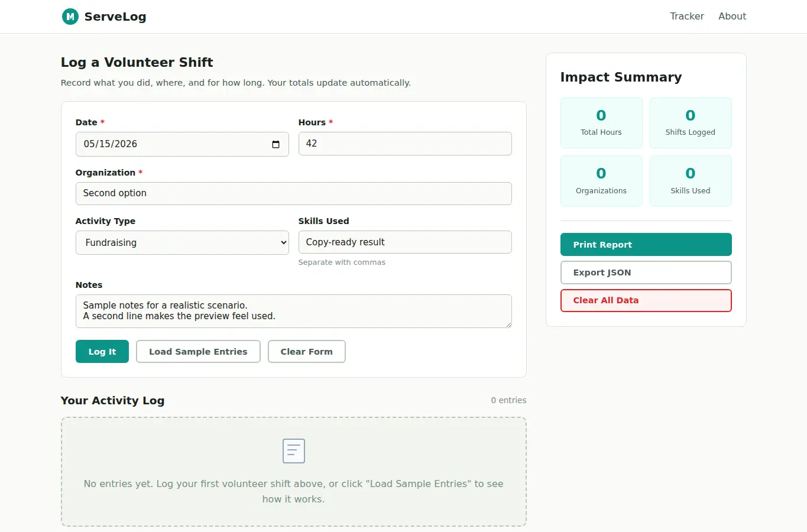Click Load Sample Entries button
This screenshot has height=532, width=807.
[198, 352]
